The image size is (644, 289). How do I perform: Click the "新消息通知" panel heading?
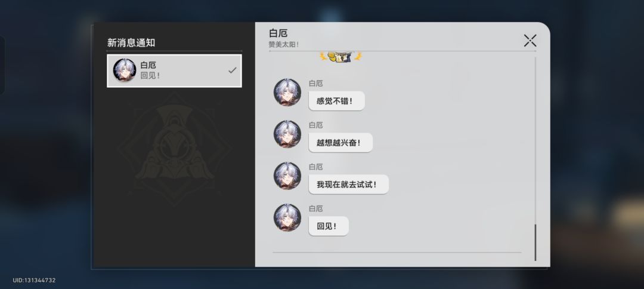pos(131,43)
